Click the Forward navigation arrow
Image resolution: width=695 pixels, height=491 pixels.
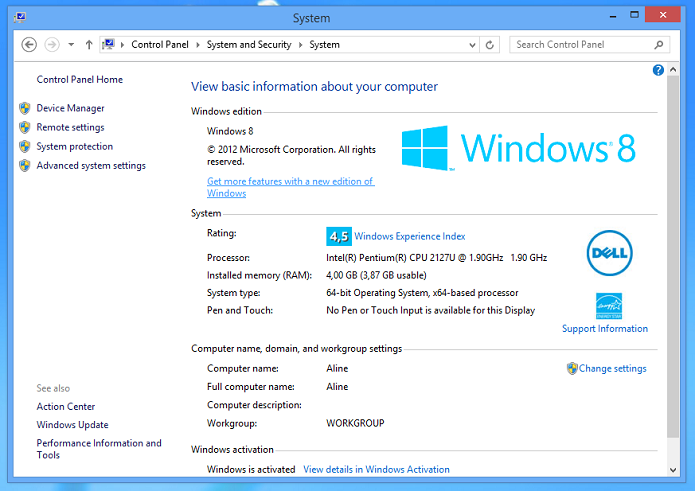[52, 45]
